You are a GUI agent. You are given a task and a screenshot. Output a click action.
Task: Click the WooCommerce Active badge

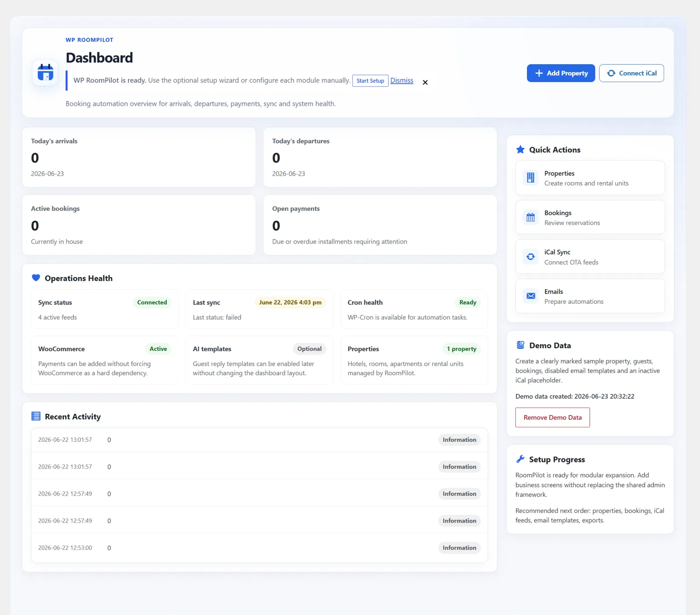tap(158, 349)
